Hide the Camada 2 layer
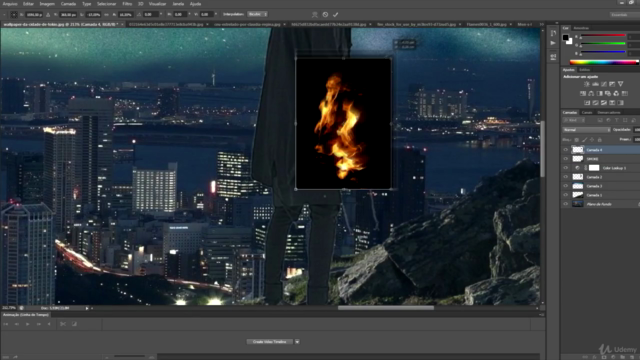Screen dimensions: 640x360 click(x=566, y=177)
